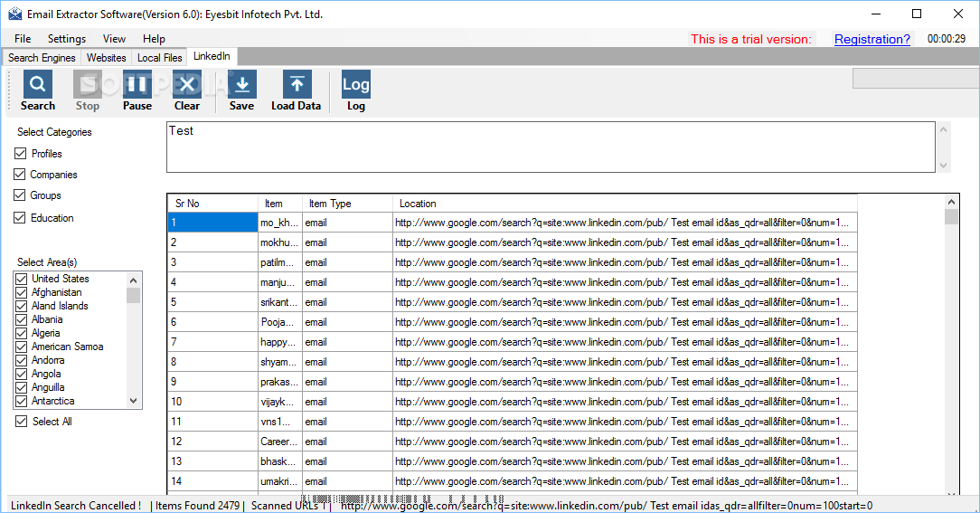980x513 pixels.
Task: Select the 'manju...' item cell
Action: tap(280, 282)
